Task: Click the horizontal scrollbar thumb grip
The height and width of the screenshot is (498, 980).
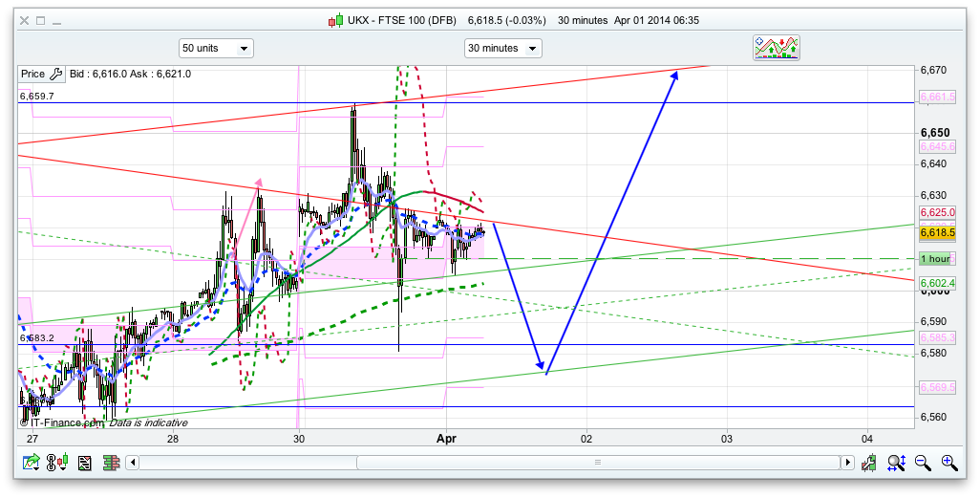Action: tap(598, 463)
